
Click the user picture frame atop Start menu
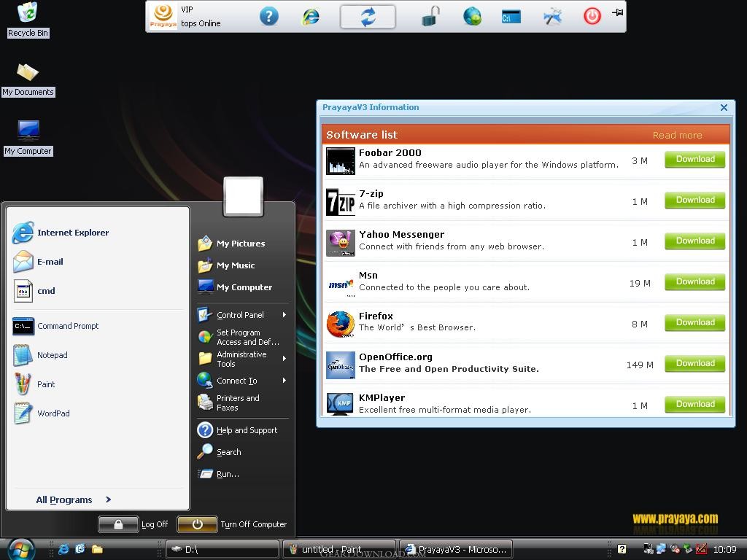(244, 196)
